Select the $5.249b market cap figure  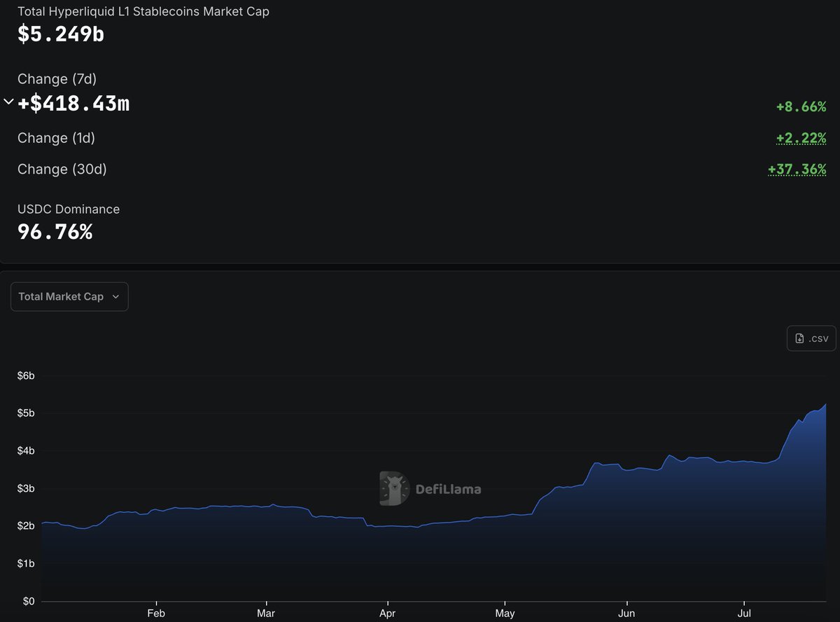61,34
